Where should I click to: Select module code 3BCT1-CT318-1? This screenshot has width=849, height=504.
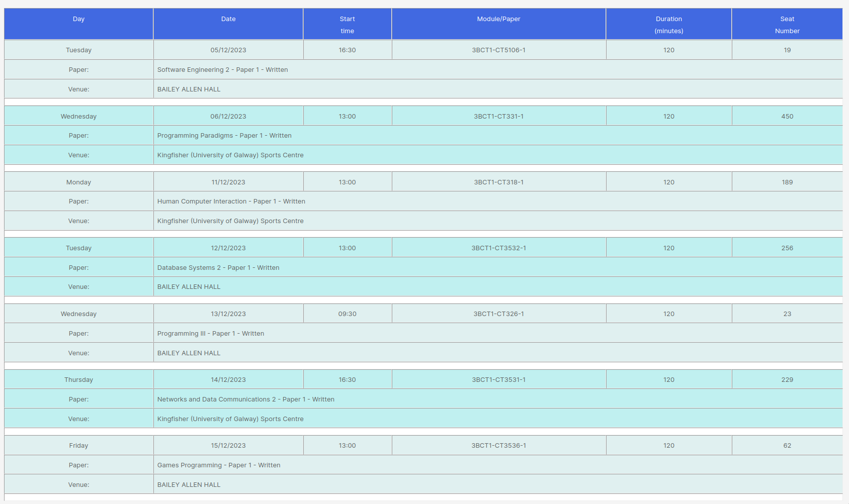(499, 182)
